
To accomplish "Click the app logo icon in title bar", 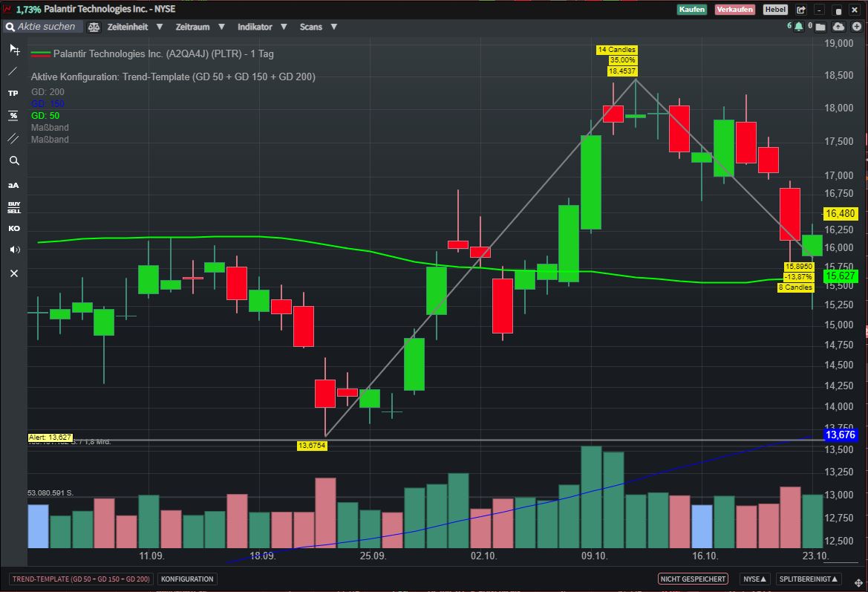I will 7,9.
